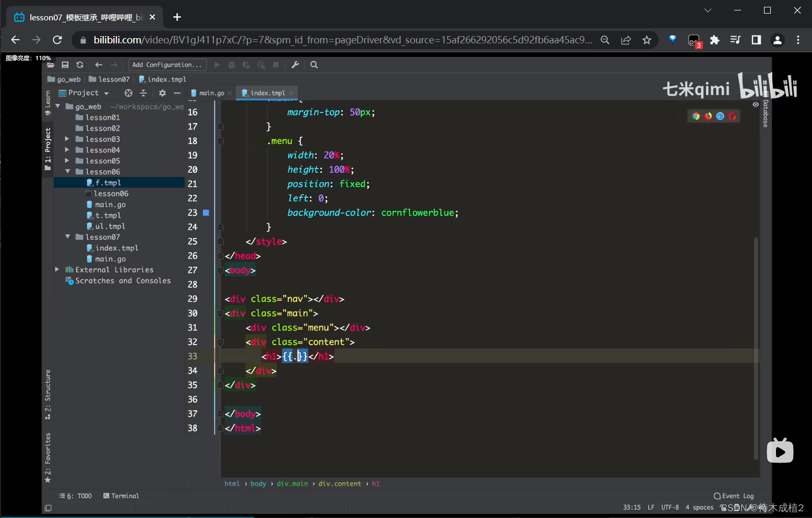Bookmark this page with the star icon

[647, 40]
